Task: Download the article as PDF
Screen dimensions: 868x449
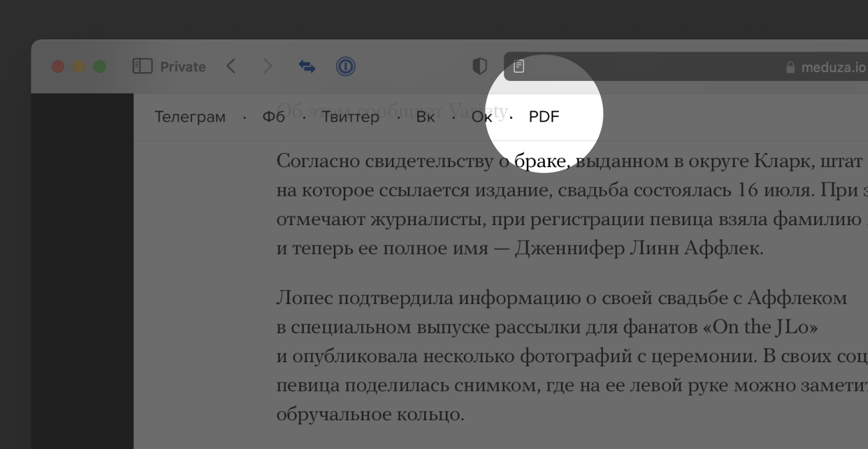Action: pos(544,117)
